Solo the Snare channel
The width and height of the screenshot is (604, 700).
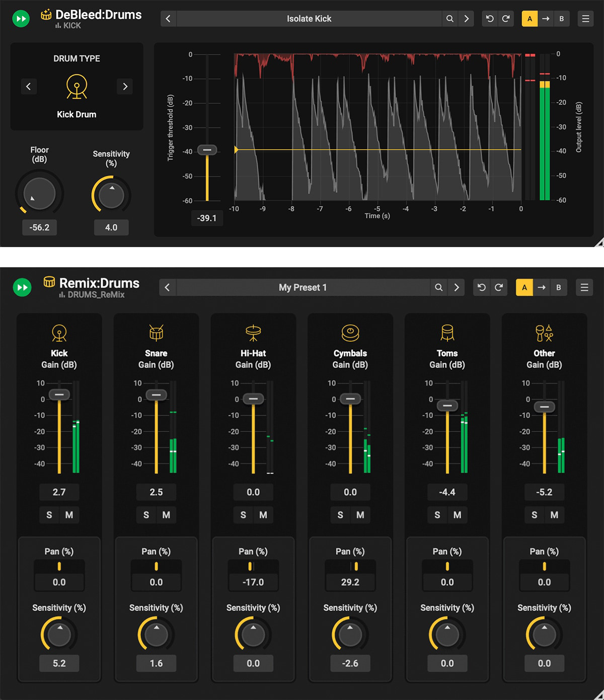[x=146, y=515]
